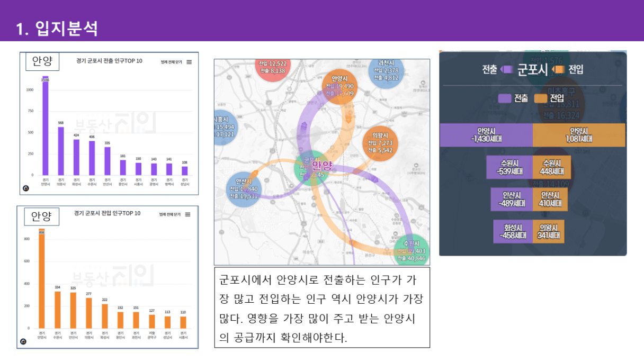Open hamburger menu on outflow TOP 10 chart
The width and height of the screenshot is (644, 362).
(x=189, y=62)
